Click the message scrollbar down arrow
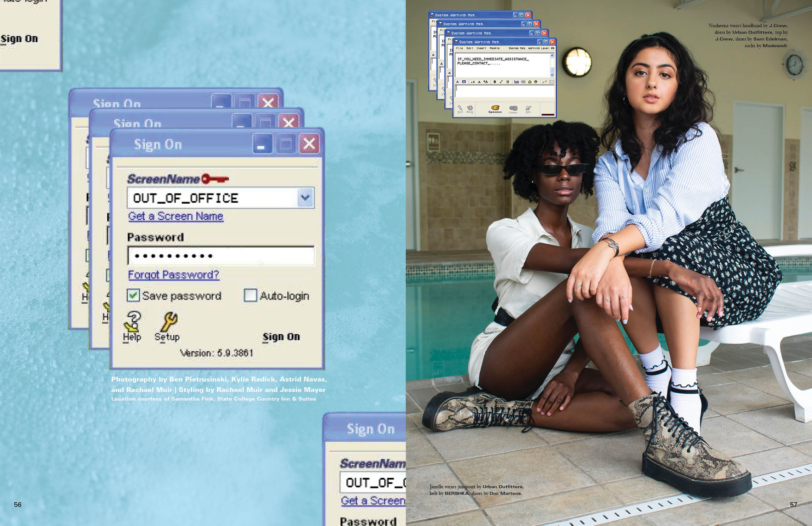Image resolution: width=812 pixels, height=526 pixels. [x=552, y=75]
